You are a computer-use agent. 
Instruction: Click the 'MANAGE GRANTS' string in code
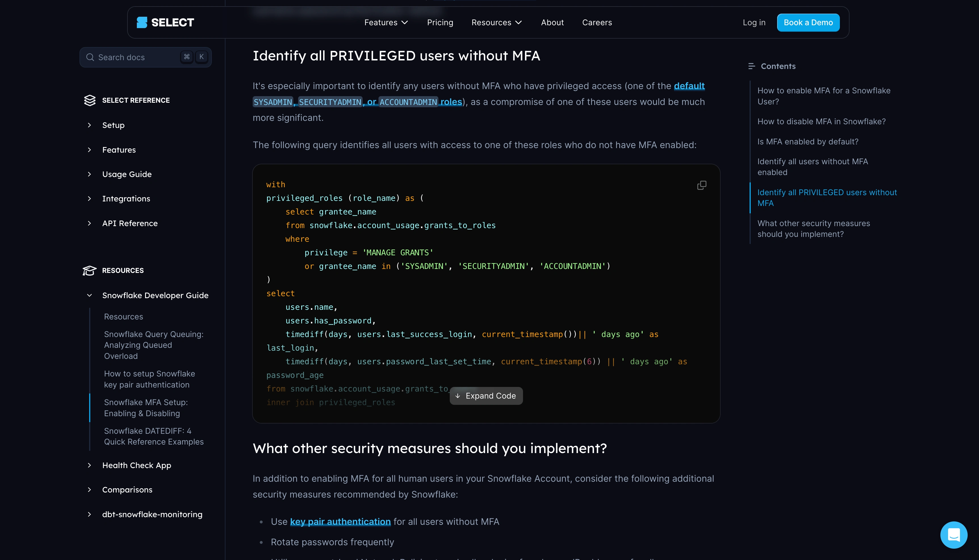tap(398, 252)
